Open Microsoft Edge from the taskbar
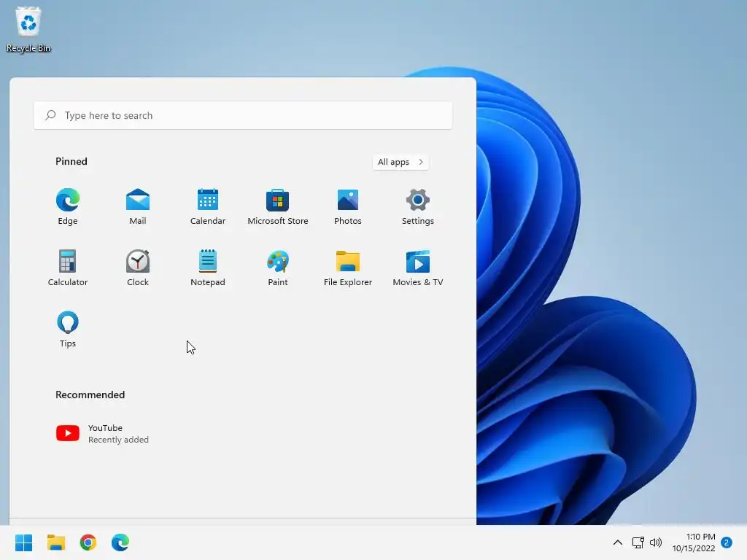 pos(120,542)
